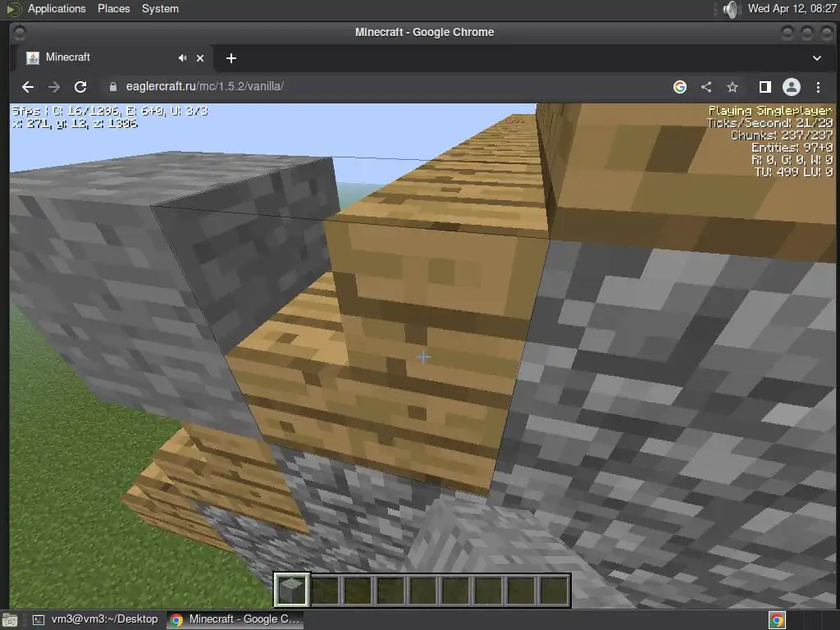Select the Minecraft Chrome taskbar item
Image resolution: width=840 pixels, height=630 pixels.
(235, 619)
